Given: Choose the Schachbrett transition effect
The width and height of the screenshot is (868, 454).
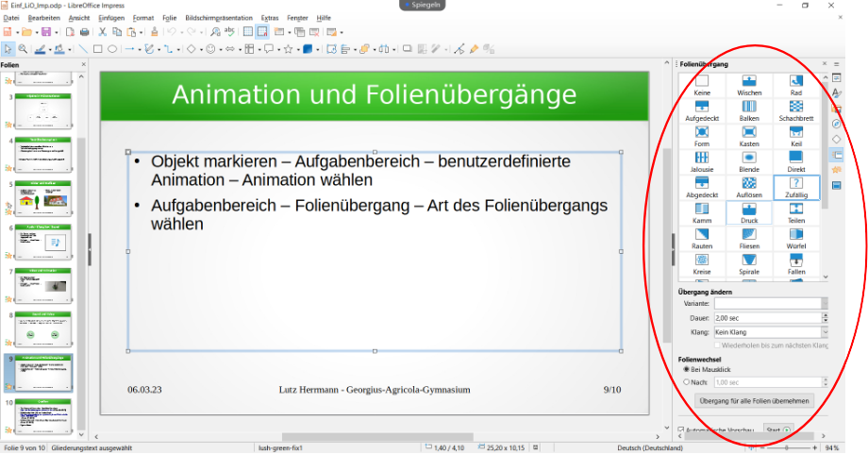Looking at the screenshot, I should tap(795, 111).
